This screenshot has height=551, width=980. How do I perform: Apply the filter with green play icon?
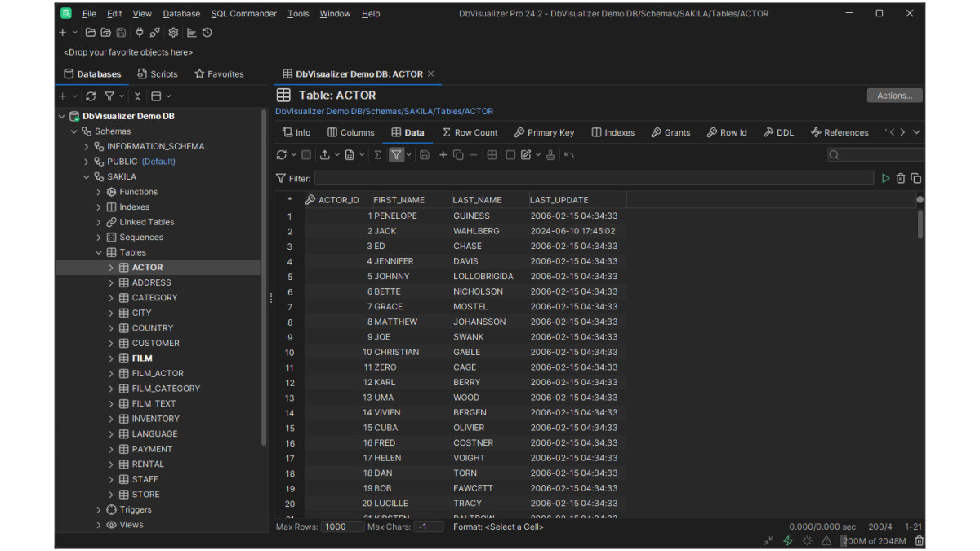tap(885, 178)
